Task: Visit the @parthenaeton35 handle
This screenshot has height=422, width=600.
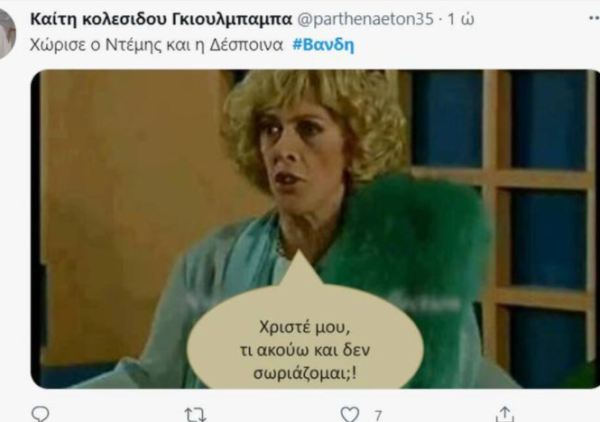Action: (x=365, y=19)
